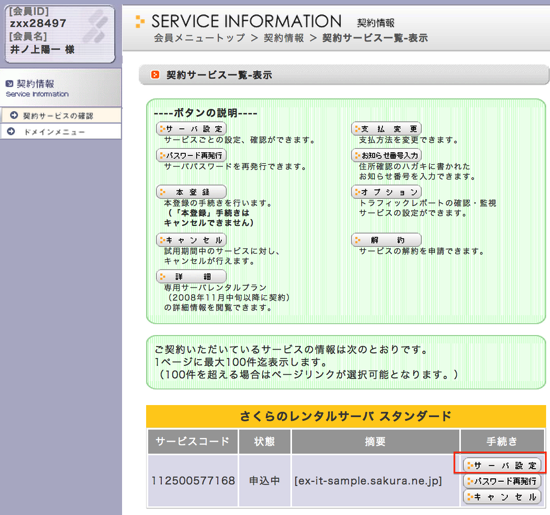550x515 pixels.
Task: Click arrow icon beside 契約サービスの確認
Action: click(14, 115)
